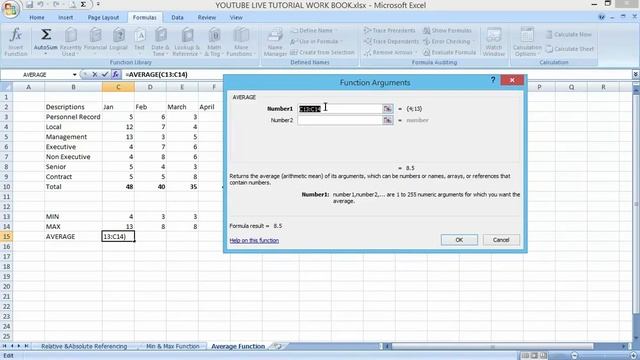Switch to the View ribbon tab
Image resolution: width=640 pixels, height=360 pixels.
tap(236, 18)
